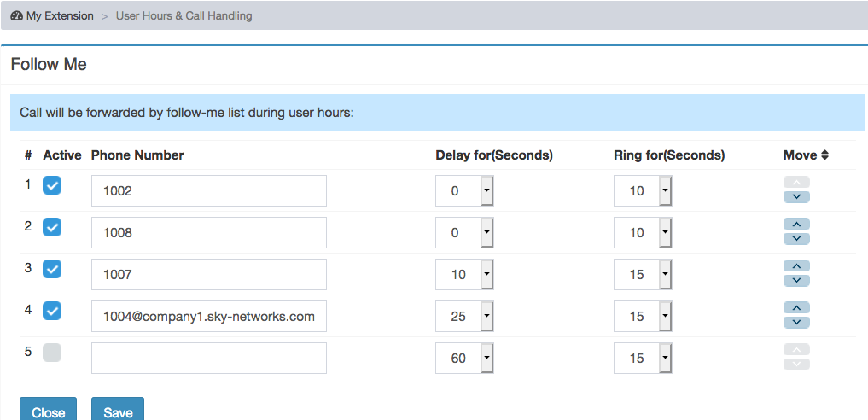Uncheck Active checkbox for 1002
Viewport: 868px width, 420px height.
[x=52, y=185]
